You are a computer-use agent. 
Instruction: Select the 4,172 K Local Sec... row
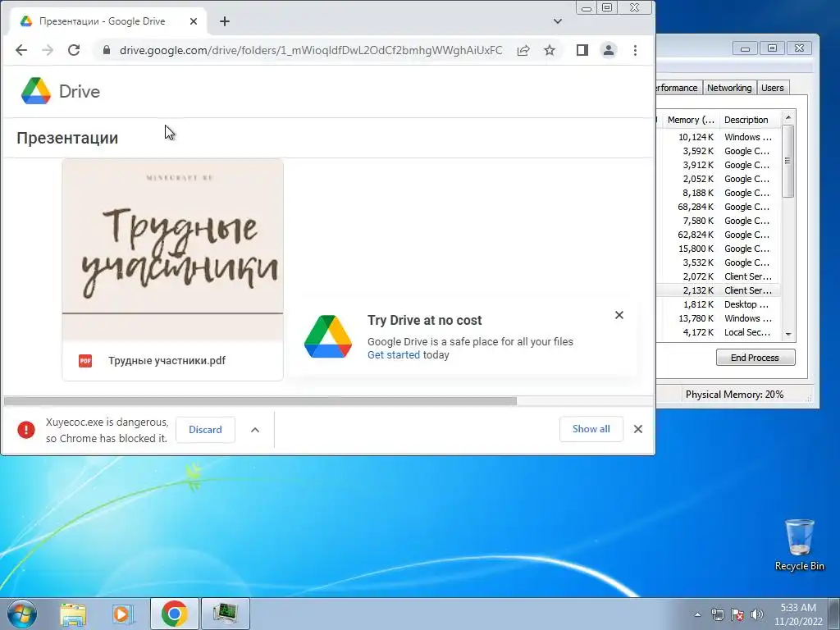pyautogui.click(x=718, y=332)
